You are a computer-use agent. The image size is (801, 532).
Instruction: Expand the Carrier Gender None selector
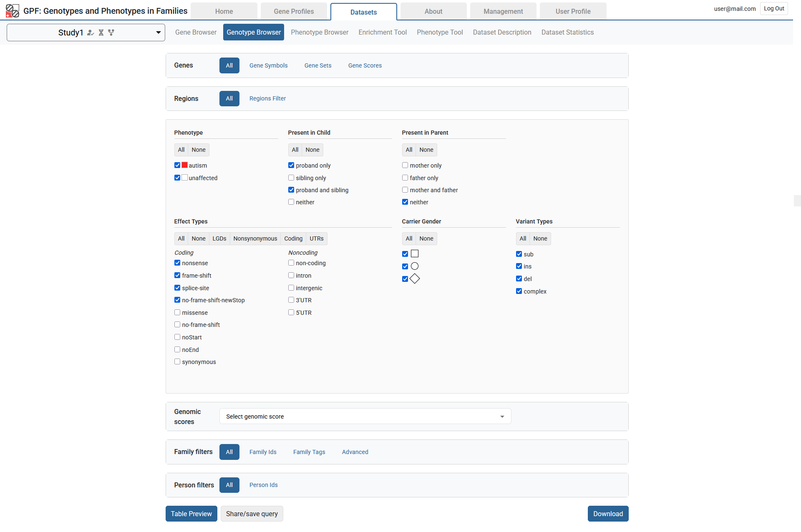coord(426,238)
